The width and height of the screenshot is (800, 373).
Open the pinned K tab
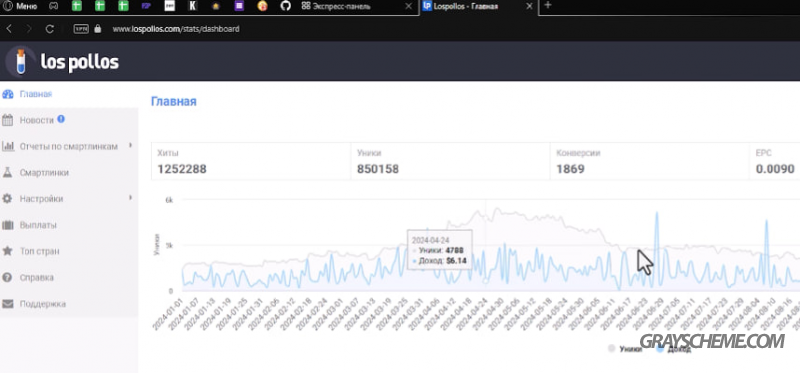[192, 6]
